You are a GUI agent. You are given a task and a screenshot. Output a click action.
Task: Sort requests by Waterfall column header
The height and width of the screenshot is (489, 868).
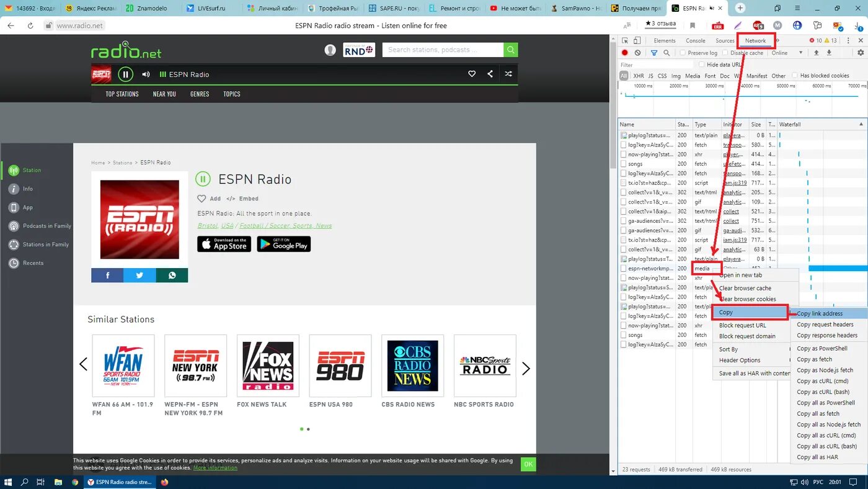coord(821,124)
